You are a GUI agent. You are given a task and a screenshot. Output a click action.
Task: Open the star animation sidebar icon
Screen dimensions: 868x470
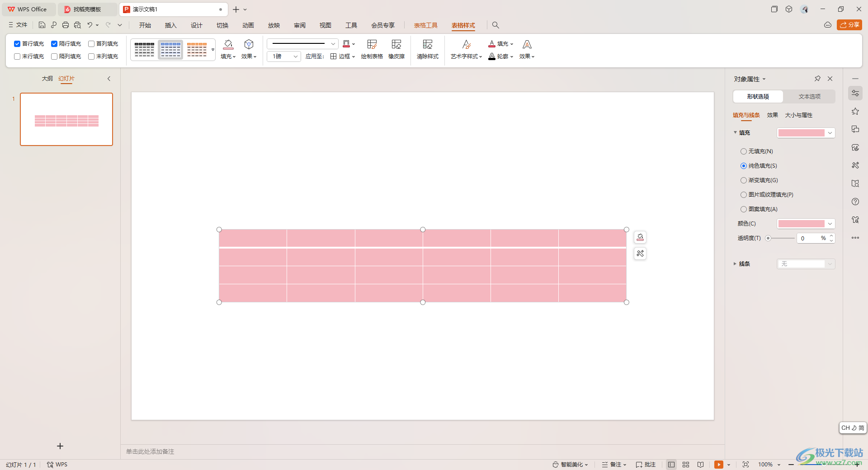[855, 111]
